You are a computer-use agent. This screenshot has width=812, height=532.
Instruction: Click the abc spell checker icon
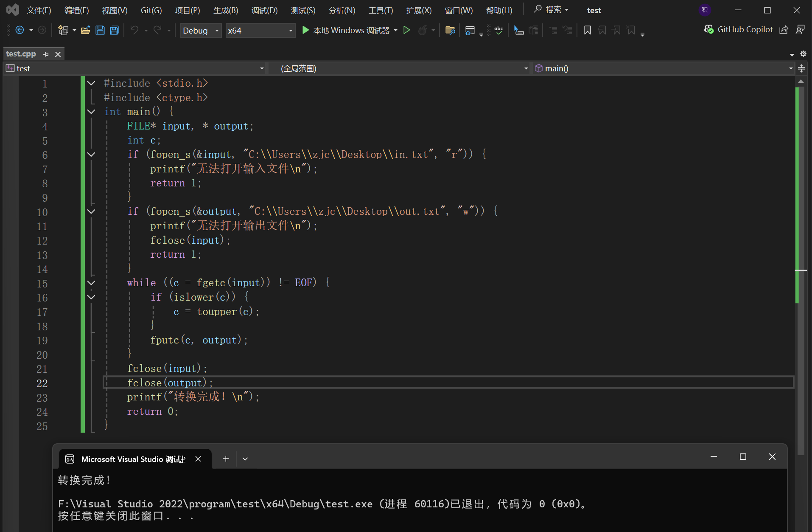[498, 30]
